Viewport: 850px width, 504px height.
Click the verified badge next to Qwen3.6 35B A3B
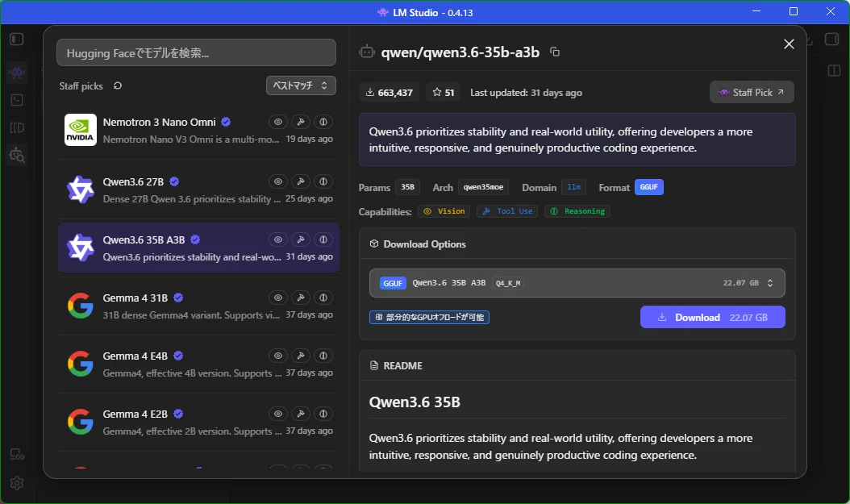point(195,240)
